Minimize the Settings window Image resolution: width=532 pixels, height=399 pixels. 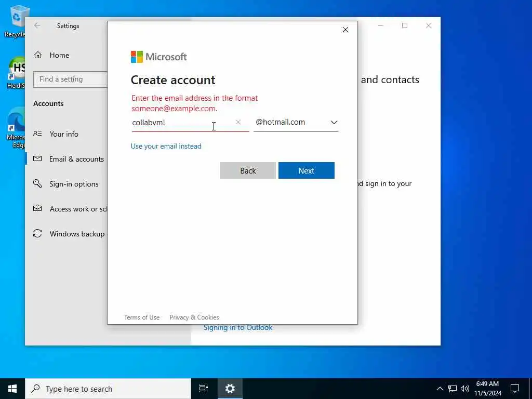[381, 25]
